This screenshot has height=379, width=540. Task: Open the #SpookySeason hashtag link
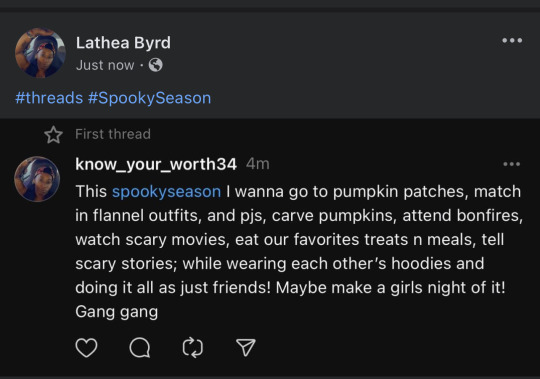pos(149,98)
